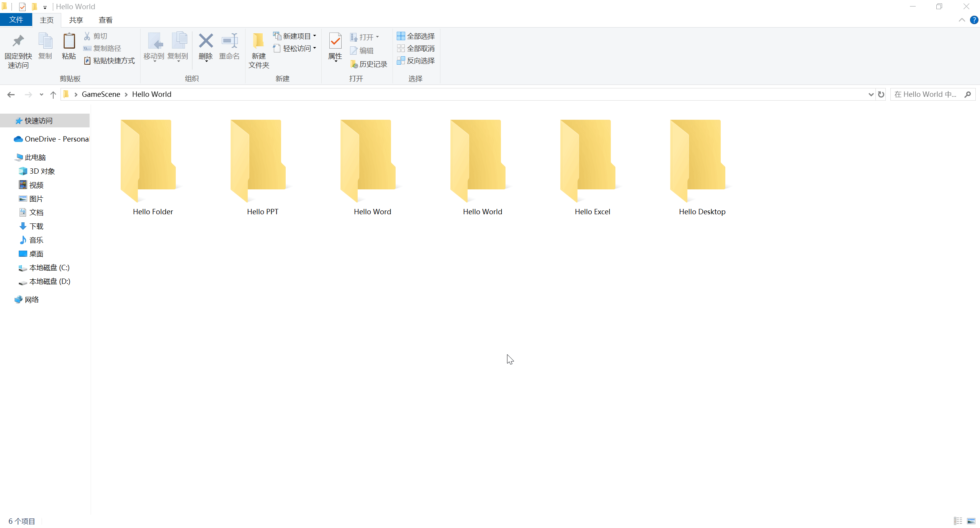Click the search box in Hello World
Screen dimensions: 980x528
(927, 95)
